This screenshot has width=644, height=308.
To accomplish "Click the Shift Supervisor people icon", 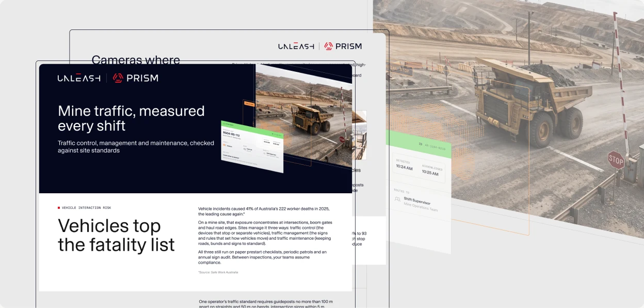I will [x=397, y=199].
